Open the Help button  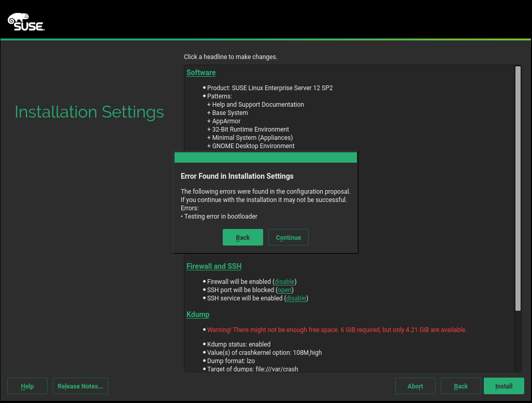[x=27, y=386]
